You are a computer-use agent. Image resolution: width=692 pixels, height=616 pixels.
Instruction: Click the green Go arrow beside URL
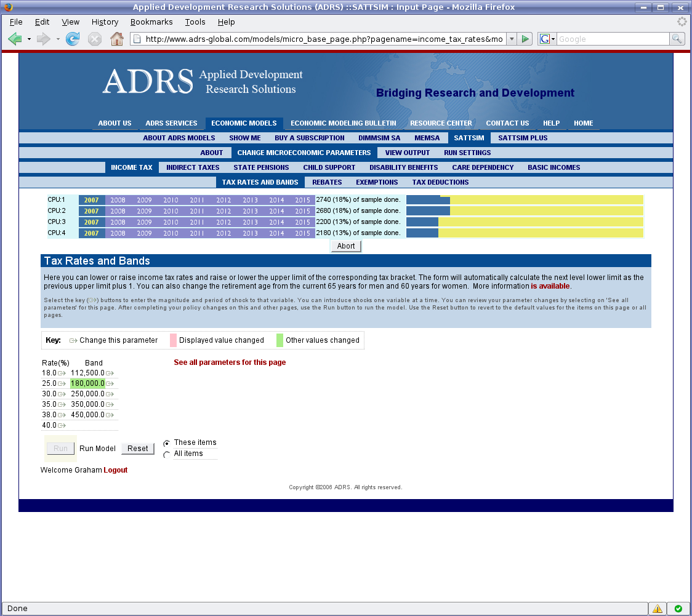(x=525, y=39)
